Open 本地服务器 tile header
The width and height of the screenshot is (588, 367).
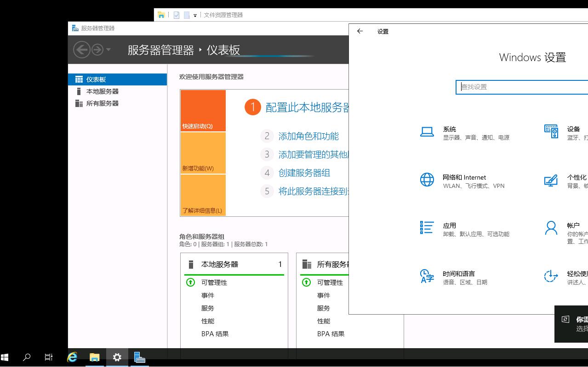(234, 264)
